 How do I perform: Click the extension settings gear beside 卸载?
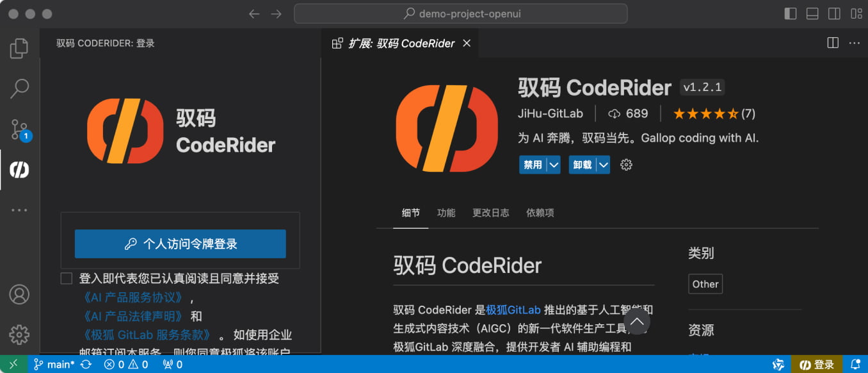pyautogui.click(x=626, y=165)
